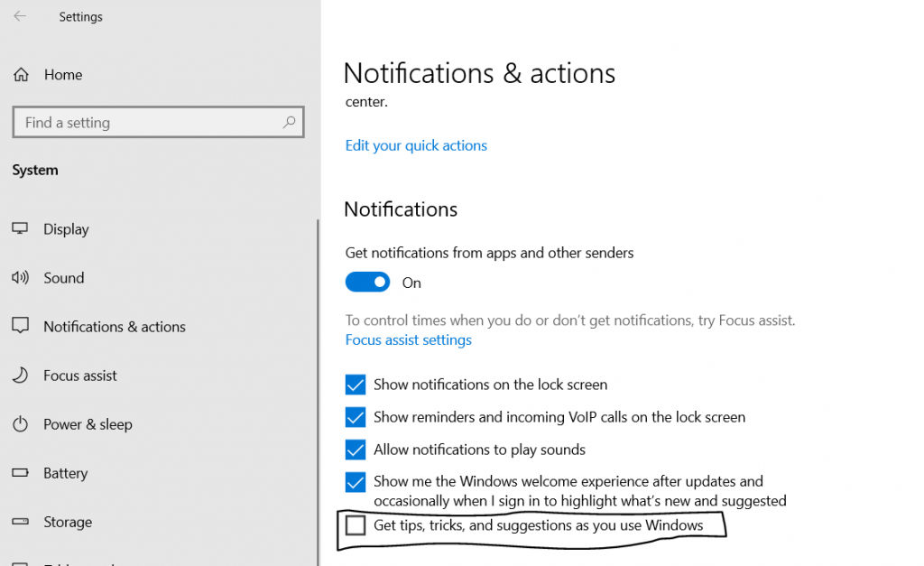This screenshot has height=566, width=924.
Task: Click the Battery icon in sidebar
Action: pos(20,473)
